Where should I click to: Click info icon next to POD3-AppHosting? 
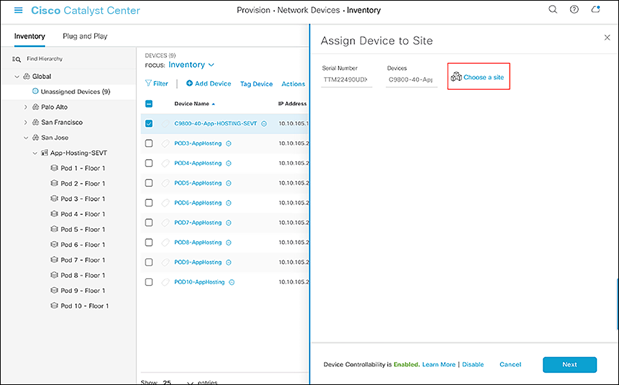[x=229, y=143]
